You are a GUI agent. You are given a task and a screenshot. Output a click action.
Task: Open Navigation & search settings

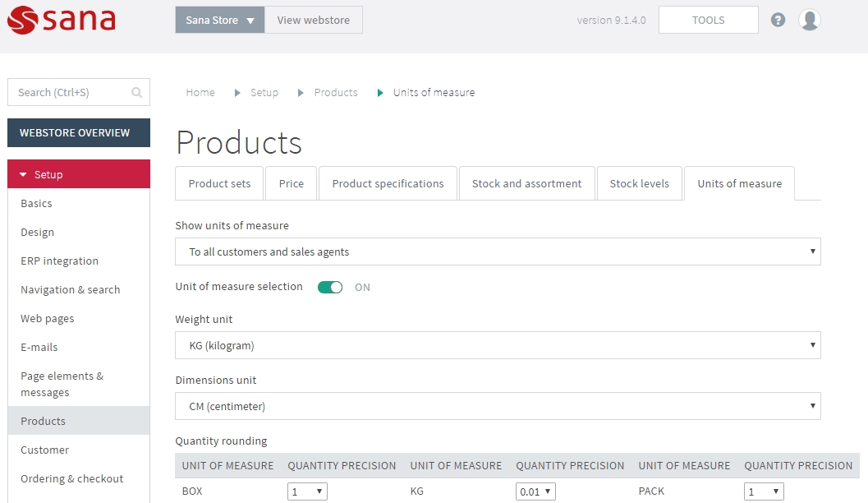(71, 290)
